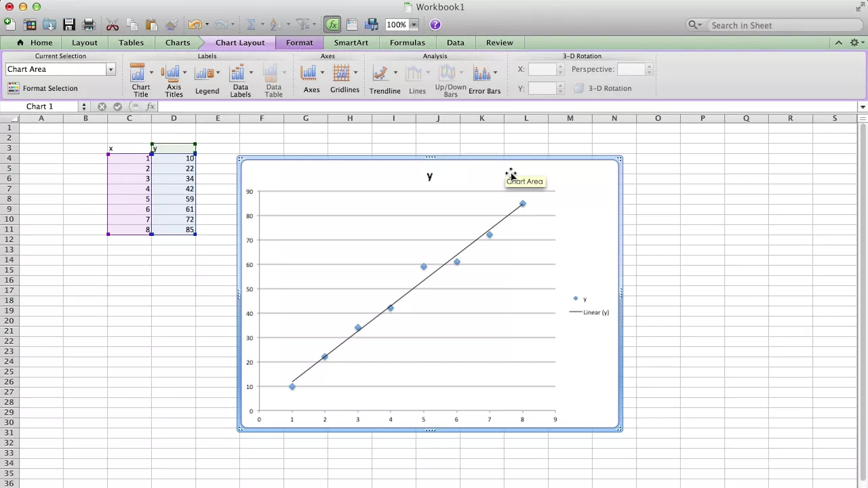Click the Redo arrow icon
The image size is (868, 488).
point(220,24)
